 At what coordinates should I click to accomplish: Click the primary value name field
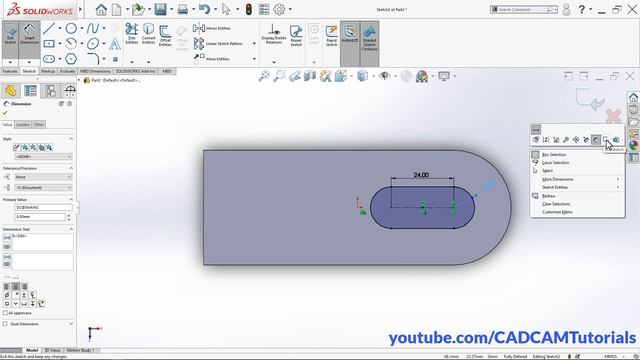click(43, 207)
